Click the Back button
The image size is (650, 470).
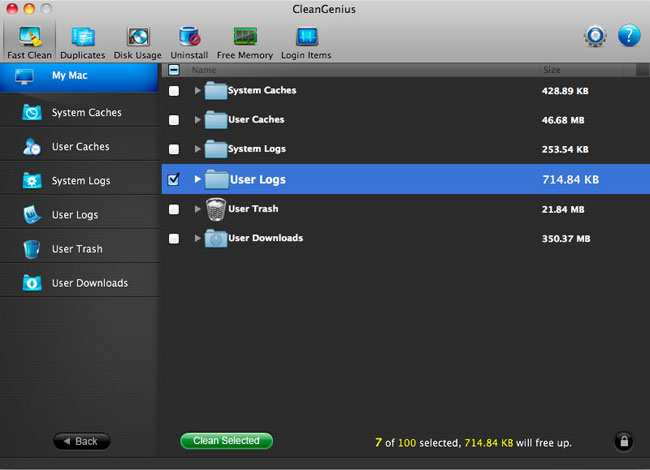(82, 441)
